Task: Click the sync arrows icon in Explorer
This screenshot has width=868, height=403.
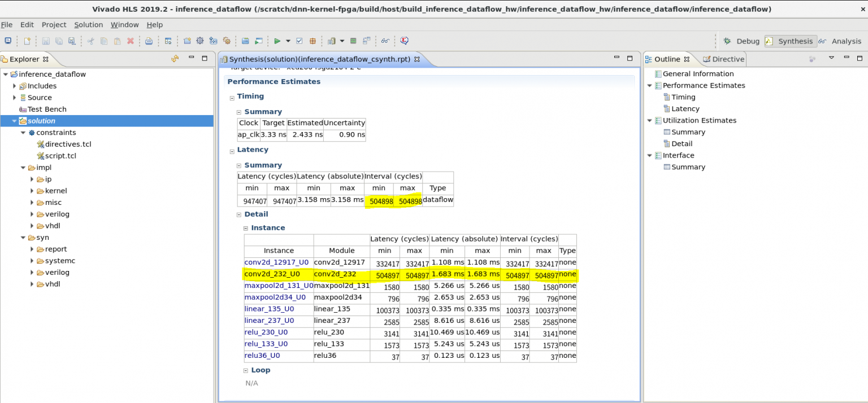Action: click(x=175, y=59)
